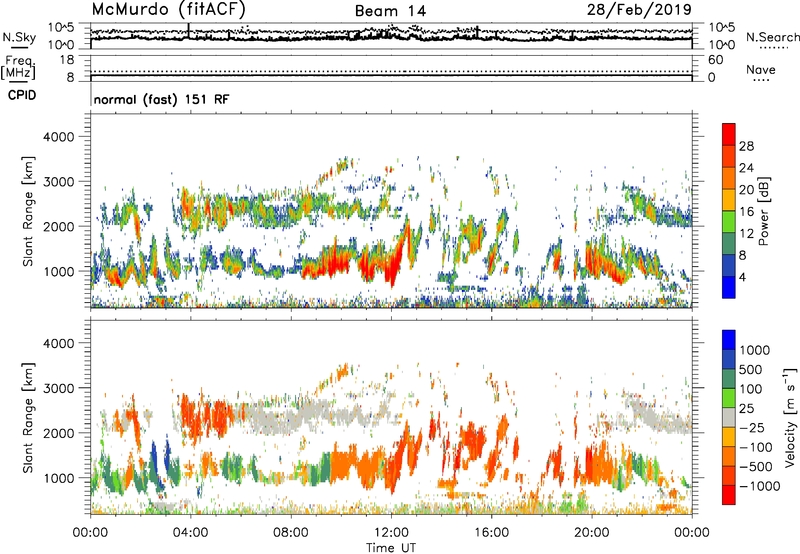Click the CPID label
This screenshot has height=554, width=800.
pos(22,95)
